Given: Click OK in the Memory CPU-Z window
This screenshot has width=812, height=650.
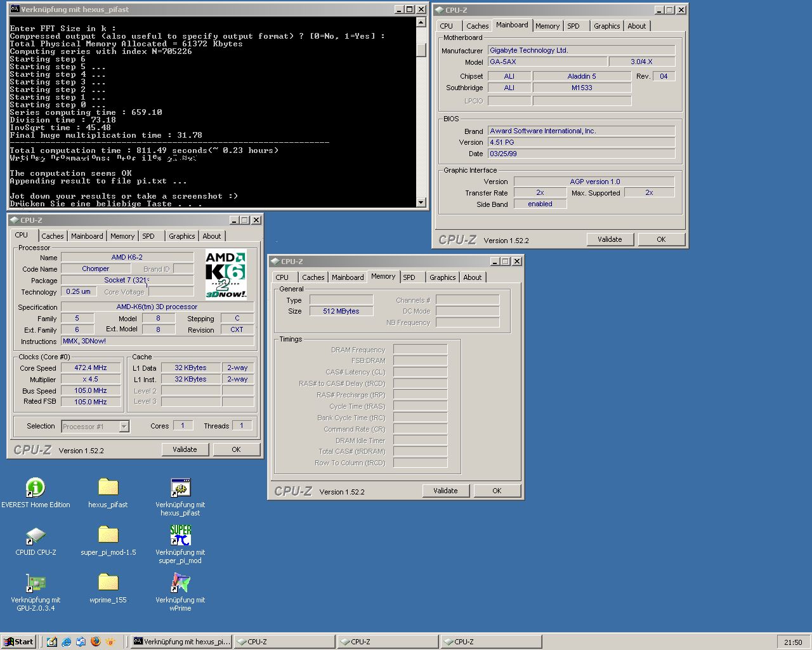Looking at the screenshot, I should point(497,491).
